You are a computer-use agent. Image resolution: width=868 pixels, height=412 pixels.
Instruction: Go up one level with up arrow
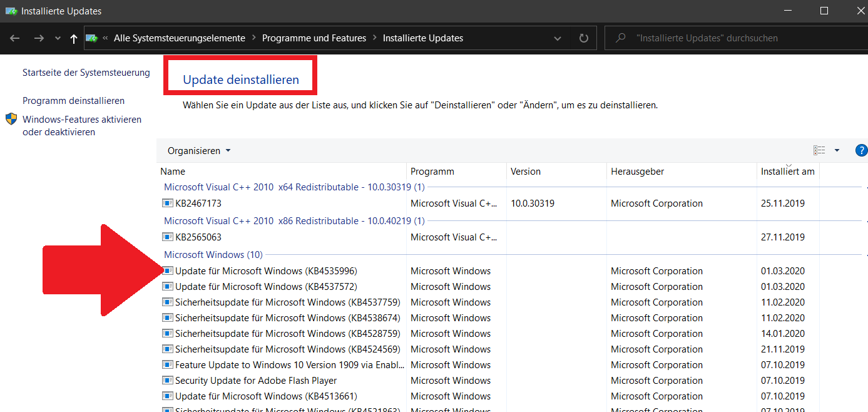click(74, 38)
